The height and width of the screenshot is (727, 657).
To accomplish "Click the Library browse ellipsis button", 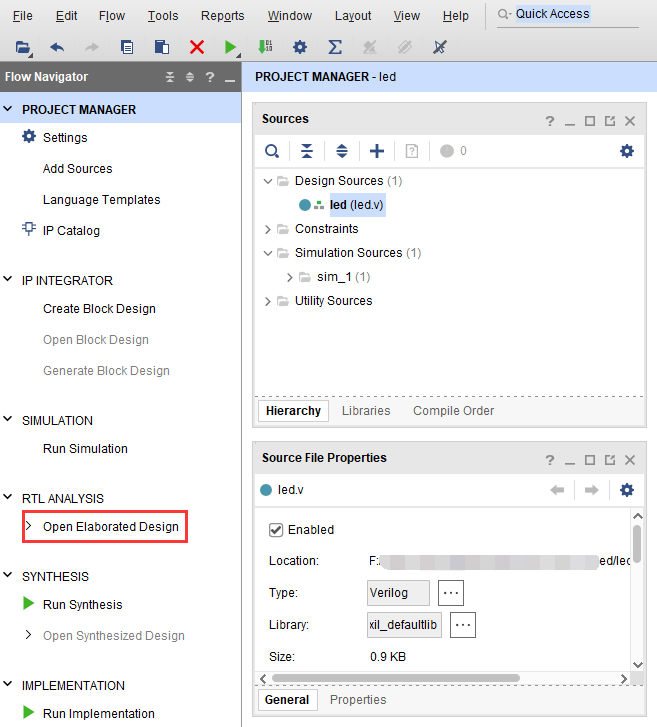I will 463,625.
